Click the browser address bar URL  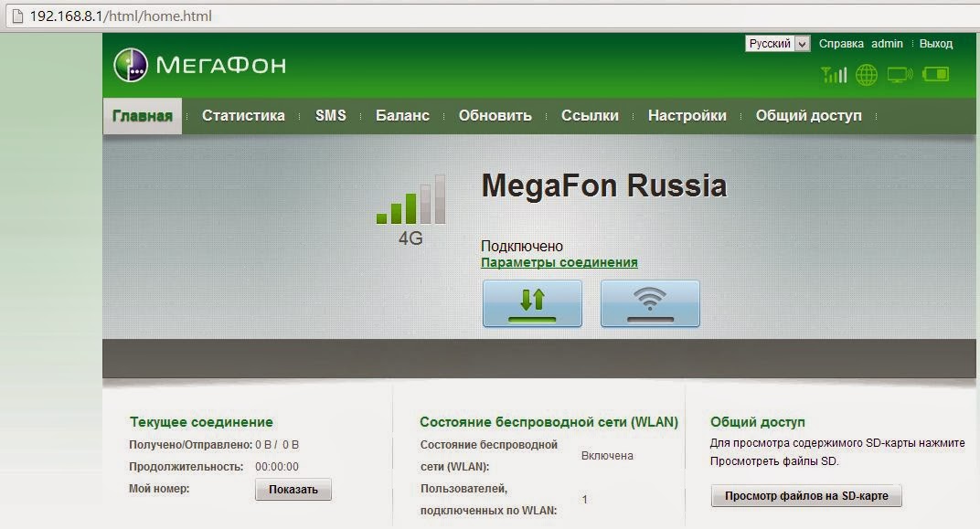(x=121, y=16)
